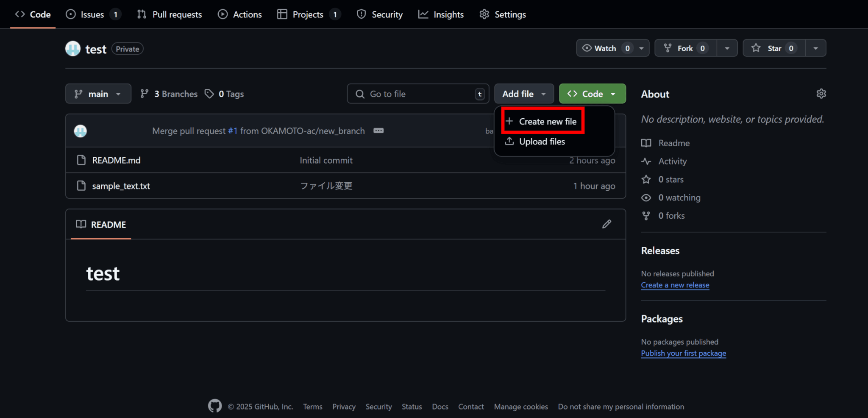The width and height of the screenshot is (868, 418).
Task: Select the README tab header
Action: 101,224
